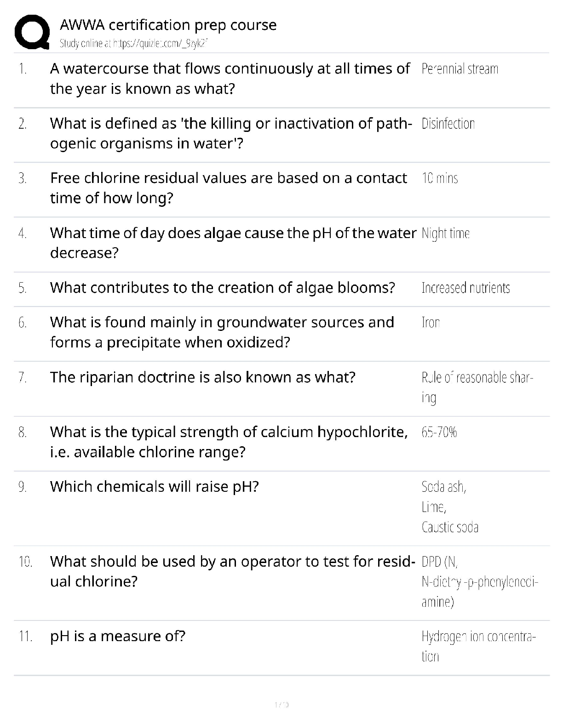Select the 'Rule of reasonable sharing' answer
563x728 pixels.
[x=477, y=387]
